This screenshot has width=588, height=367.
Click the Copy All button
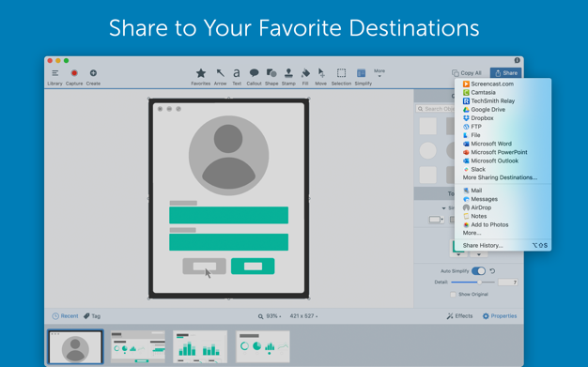pos(467,73)
